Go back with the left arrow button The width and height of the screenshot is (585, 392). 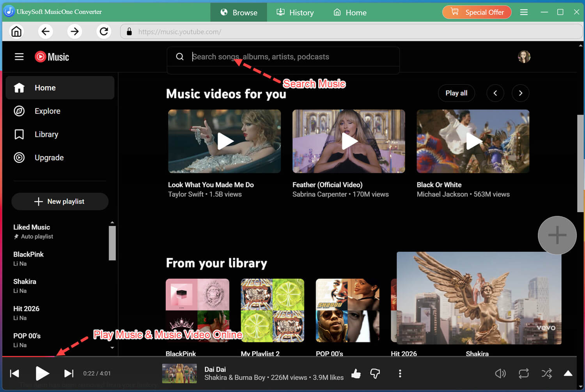[x=45, y=31]
